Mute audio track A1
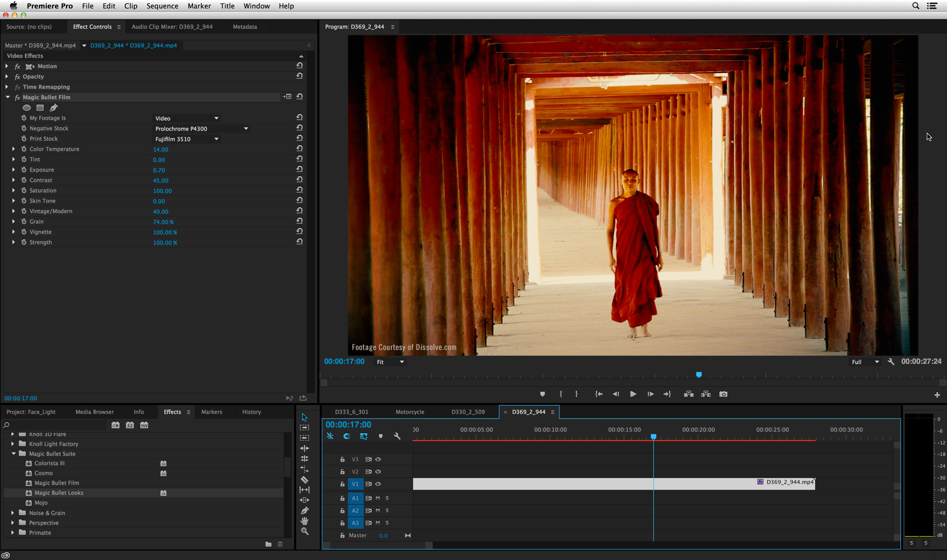 click(x=378, y=498)
